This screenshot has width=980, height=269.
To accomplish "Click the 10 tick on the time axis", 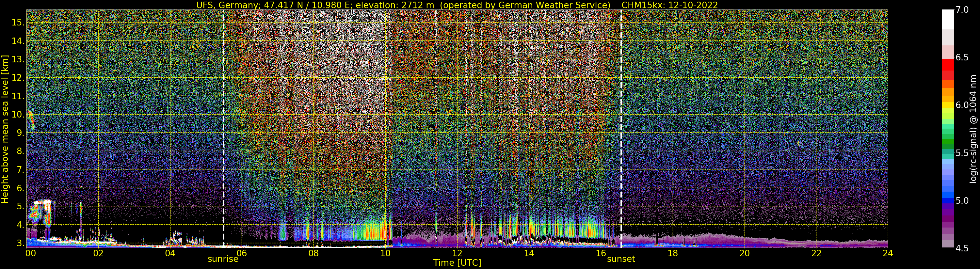I will (385, 253).
